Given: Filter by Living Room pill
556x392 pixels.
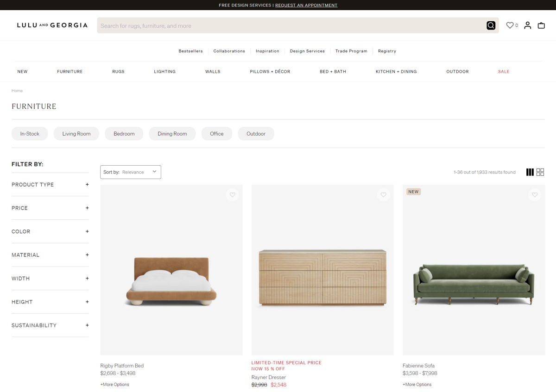Looking at the screenshot, I should click(x=76, y=134).
